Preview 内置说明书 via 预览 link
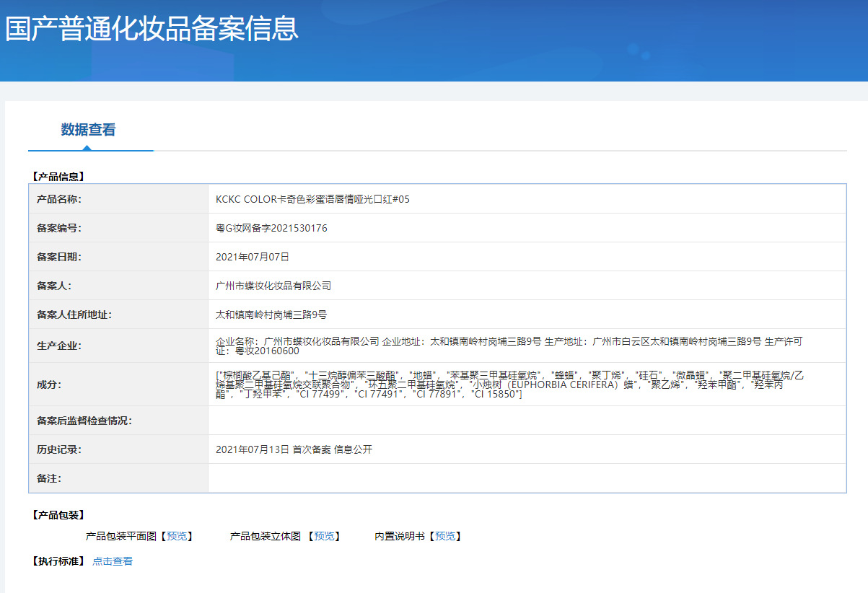 (x=445, y=537)
